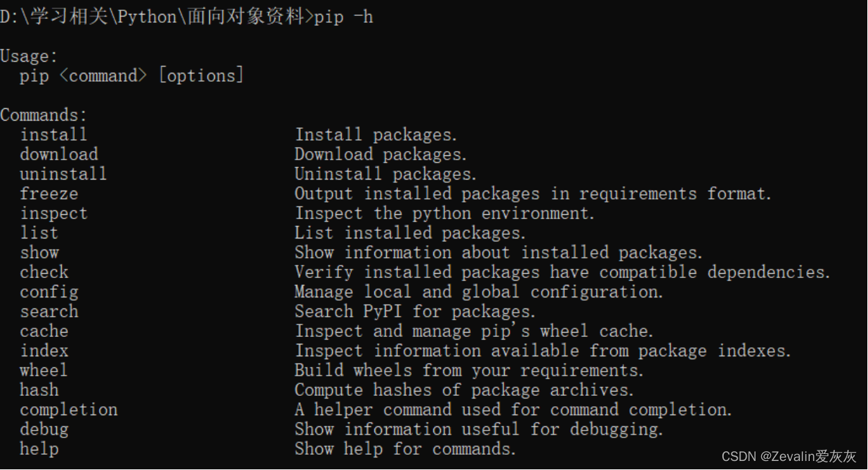Image resolution: width=868 pixels, height=470 pixels.
Task: Select 'Inspect and manage pip's wheel cache.'
Action: (x=474, y=331)
